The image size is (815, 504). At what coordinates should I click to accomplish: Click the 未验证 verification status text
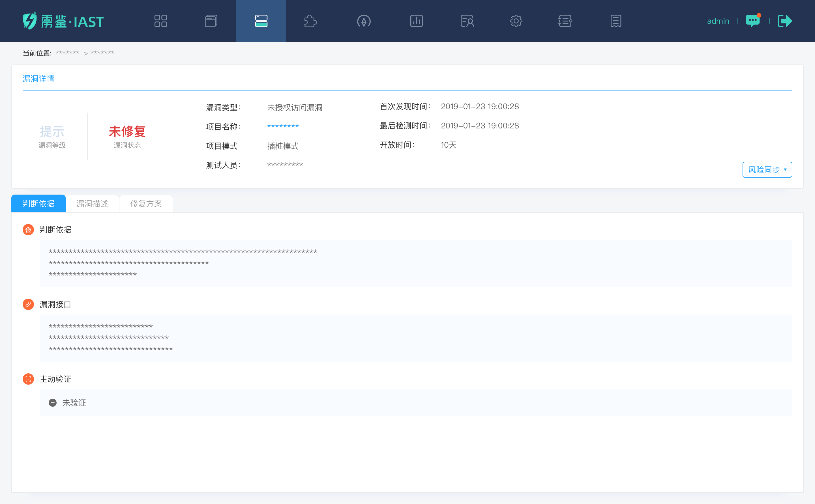[74, 403]
